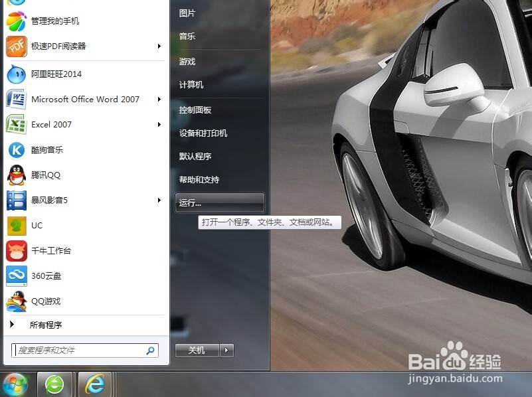Launch 千牛工作台 icon

pos(17,251)
